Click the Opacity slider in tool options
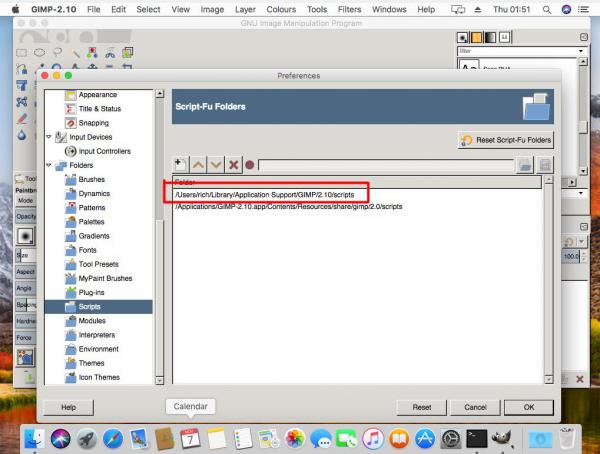600x454 pixels. [x=25, y=216]
